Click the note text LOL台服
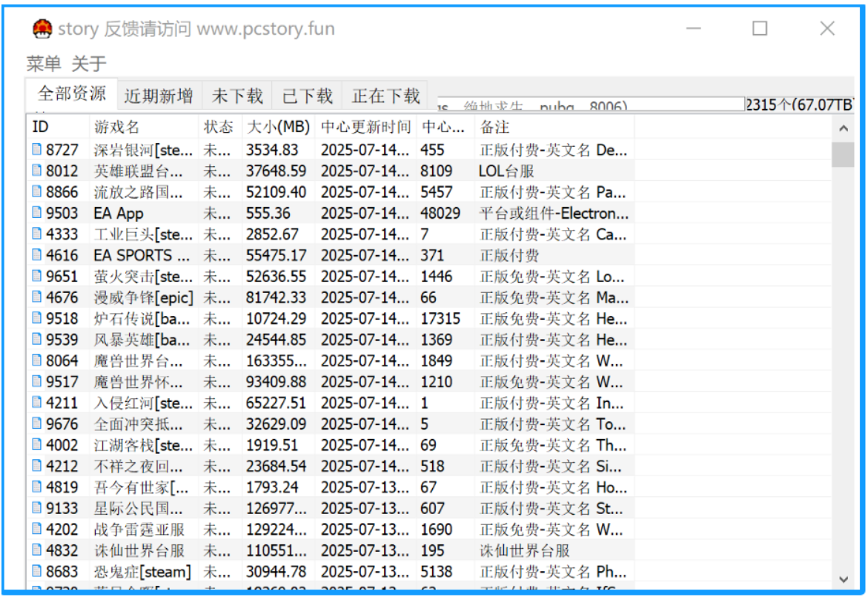 pos(506,171)
